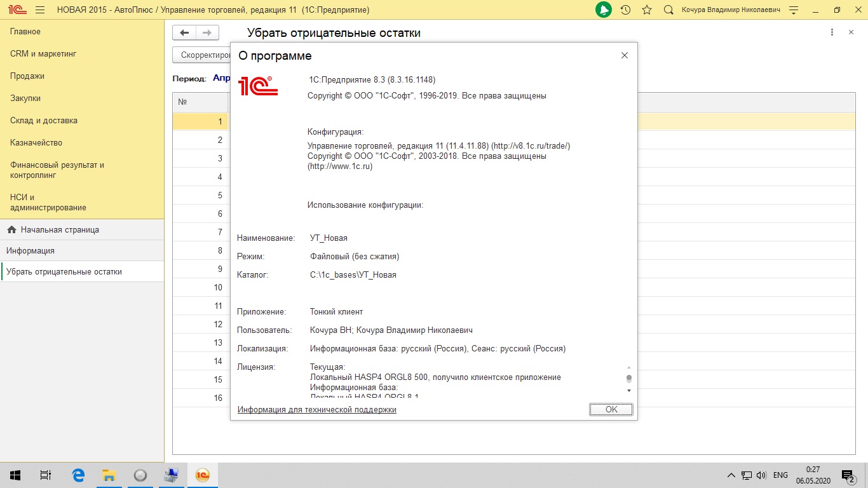This screenshot has height=488, width=868.
Task: Open the 1C main menu logo button
Action: [17, 10]
